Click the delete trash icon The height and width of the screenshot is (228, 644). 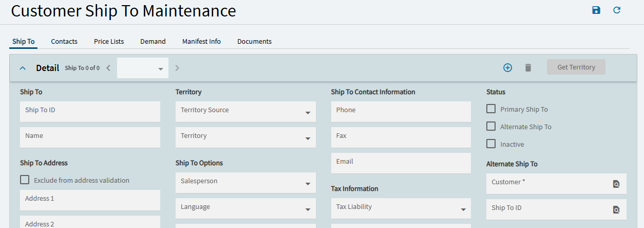pos(528,67)
